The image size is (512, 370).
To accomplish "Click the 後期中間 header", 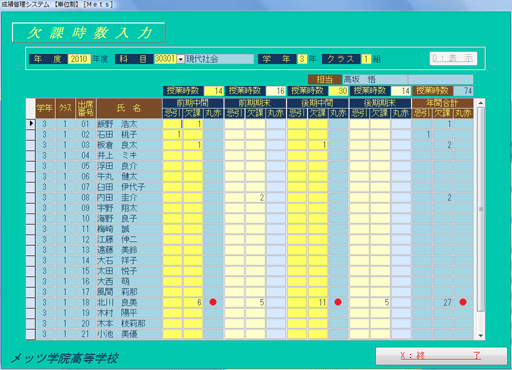I will (x=318, y=103).
